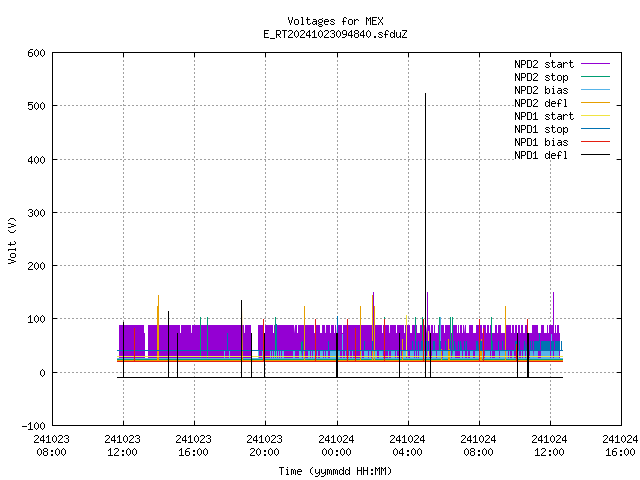This screenshot has height=480, width=640.
Task: Click the green NPD2 stop legend line
Action: (x=596, y=77)
